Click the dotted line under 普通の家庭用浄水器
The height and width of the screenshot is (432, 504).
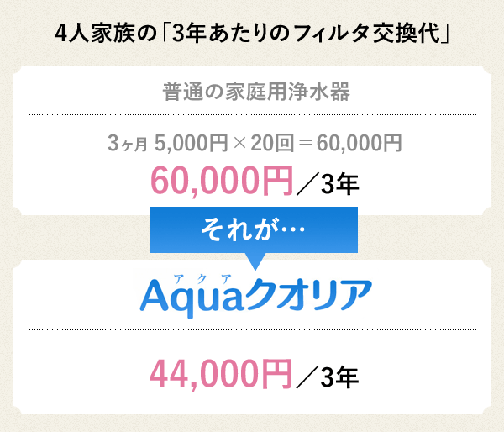pos(253,114)
